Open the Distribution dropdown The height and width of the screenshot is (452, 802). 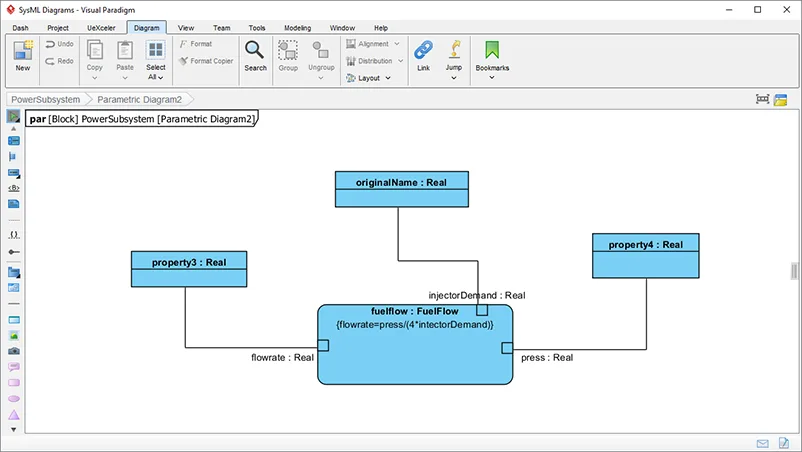click(375, 61)
